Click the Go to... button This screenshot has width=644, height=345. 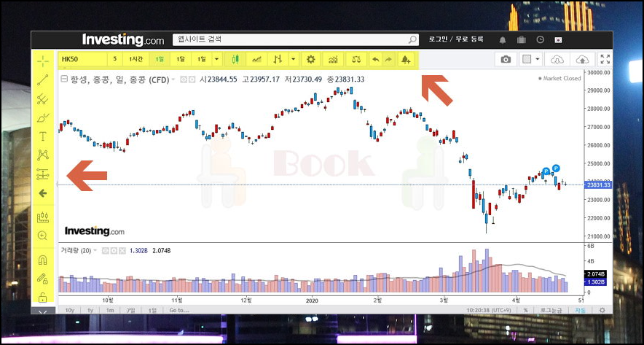point(178,310)
